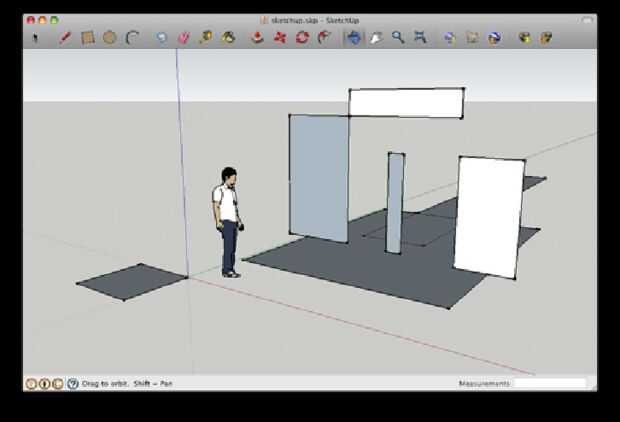Click the first round status bar icon
The image size is (620, 422).
click(31, 383)
